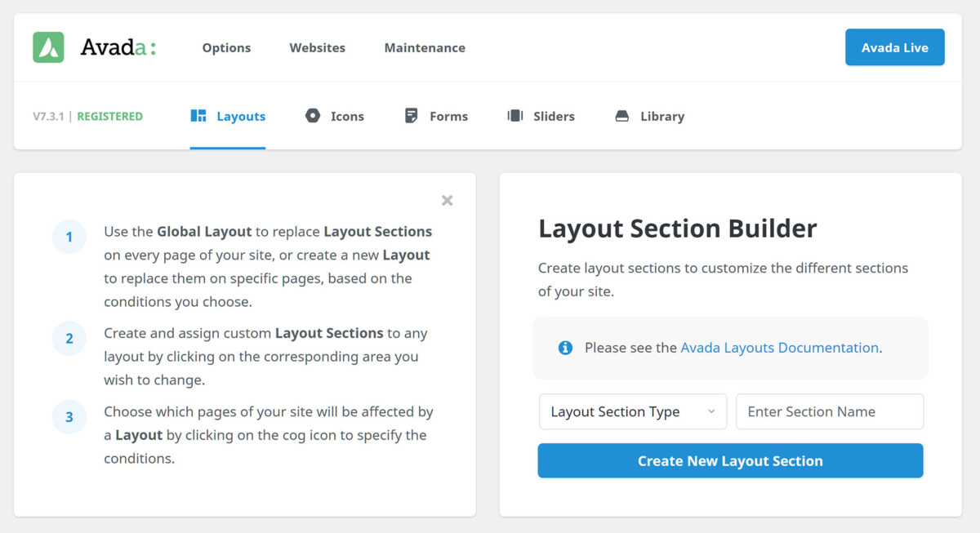Click the Avada Live button
The image size is (980, 533).
click(x=894, y=47)
